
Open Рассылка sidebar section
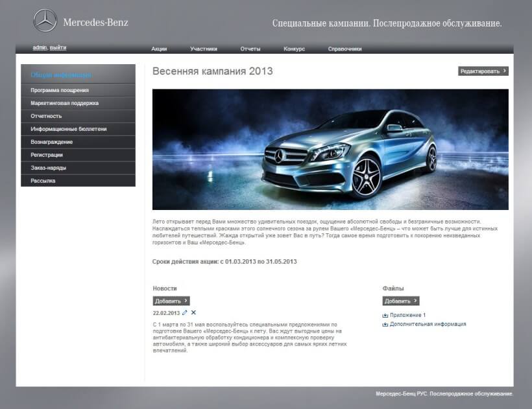[78, 181]
